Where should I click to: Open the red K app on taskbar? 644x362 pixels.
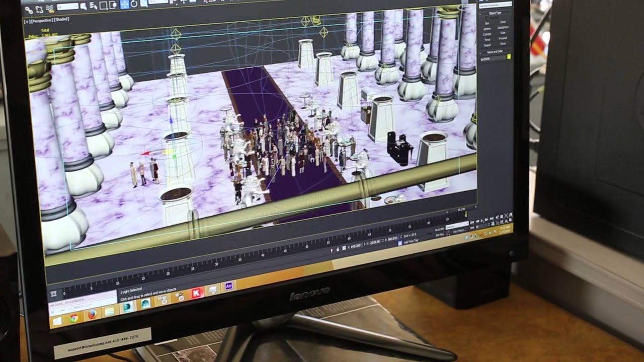[x=196, y=293]
